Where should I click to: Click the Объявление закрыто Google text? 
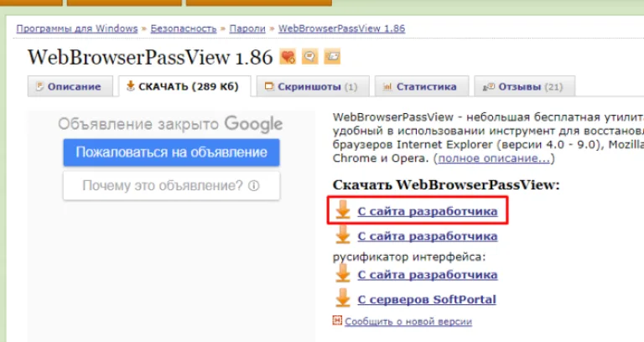170,123
